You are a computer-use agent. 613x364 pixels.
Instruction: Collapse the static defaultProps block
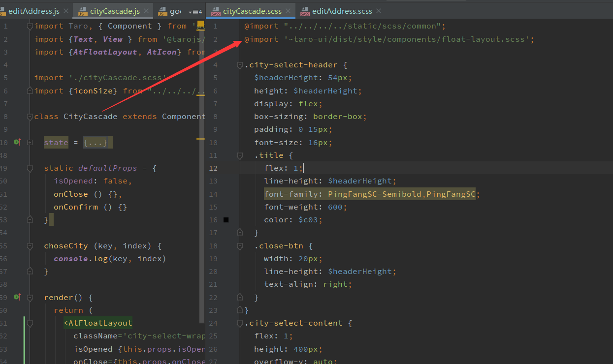30,168
